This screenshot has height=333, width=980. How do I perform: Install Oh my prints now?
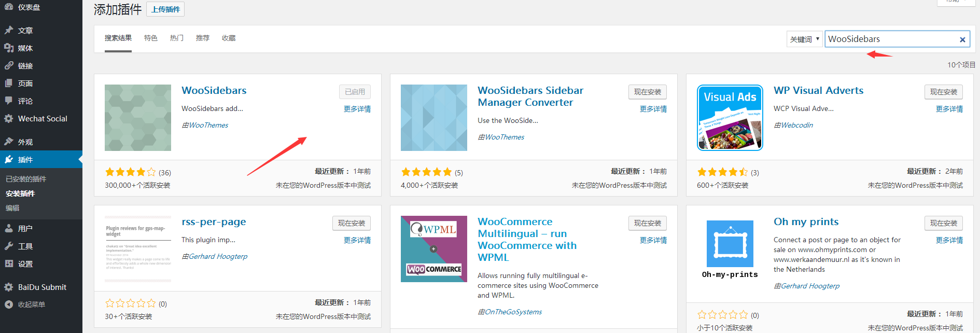coord(944,223)
